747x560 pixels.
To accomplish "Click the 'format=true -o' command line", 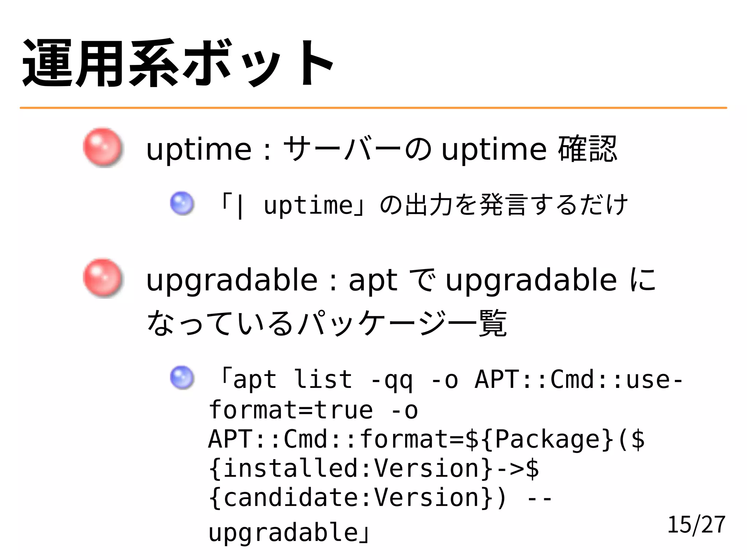I will [x=313, y=409].
